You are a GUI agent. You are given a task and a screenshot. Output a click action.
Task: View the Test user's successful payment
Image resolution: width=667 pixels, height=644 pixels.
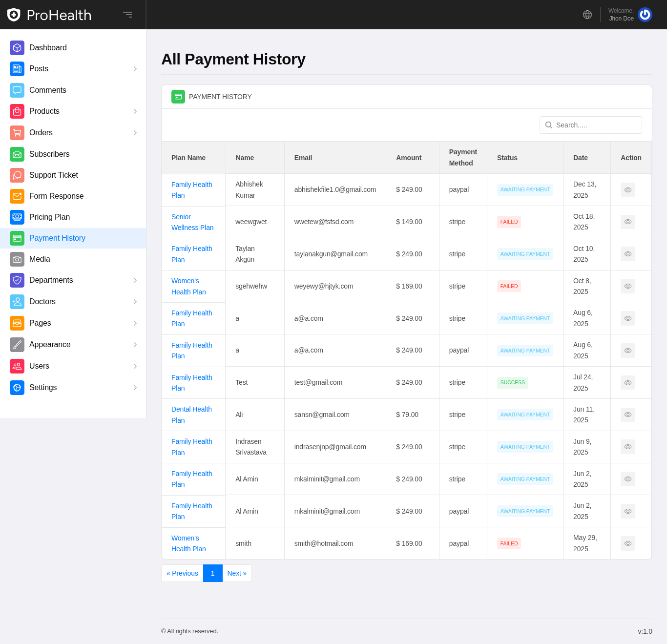coord(627,383)
